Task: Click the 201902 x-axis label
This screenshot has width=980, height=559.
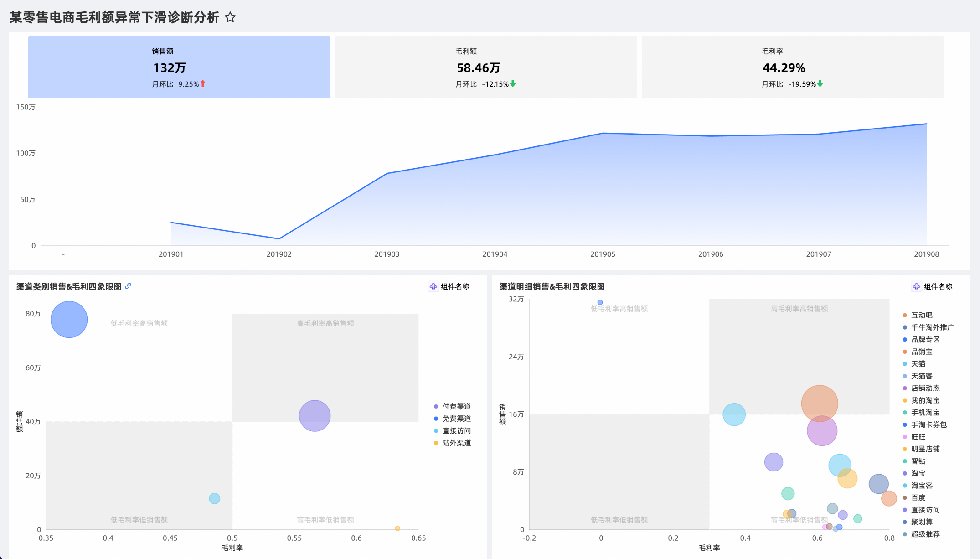Action: pyautogui.click(x=279, y=254)
